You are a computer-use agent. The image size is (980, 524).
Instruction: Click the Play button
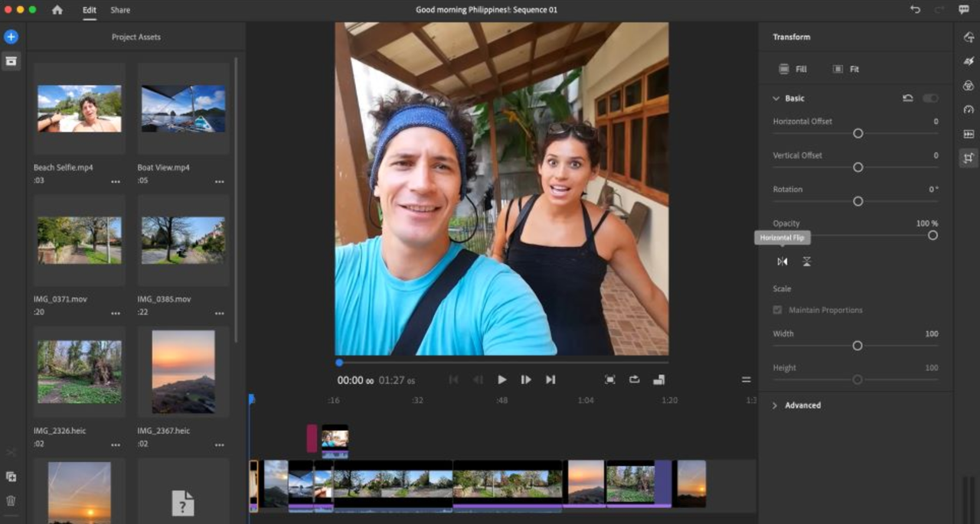point(501,379)
